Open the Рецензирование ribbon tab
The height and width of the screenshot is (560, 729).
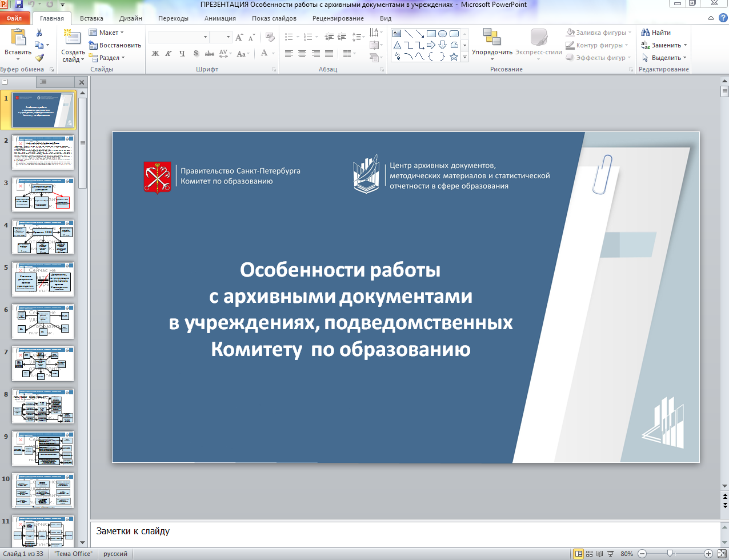(337, 18)
